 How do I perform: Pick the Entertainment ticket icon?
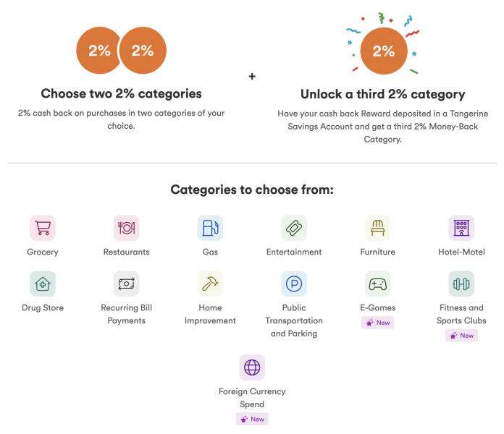pyautogui.click(x=294, y=228)
